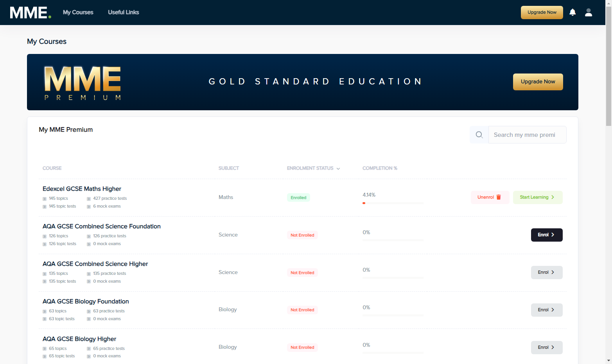Click the icon beside 427 practice tests

[89, 199]
